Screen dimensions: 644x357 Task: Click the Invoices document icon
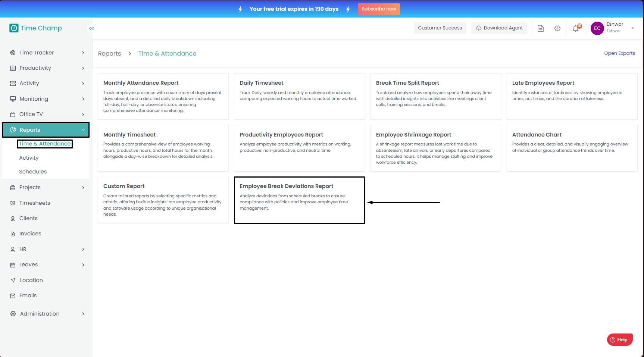[x=13, y=234]
